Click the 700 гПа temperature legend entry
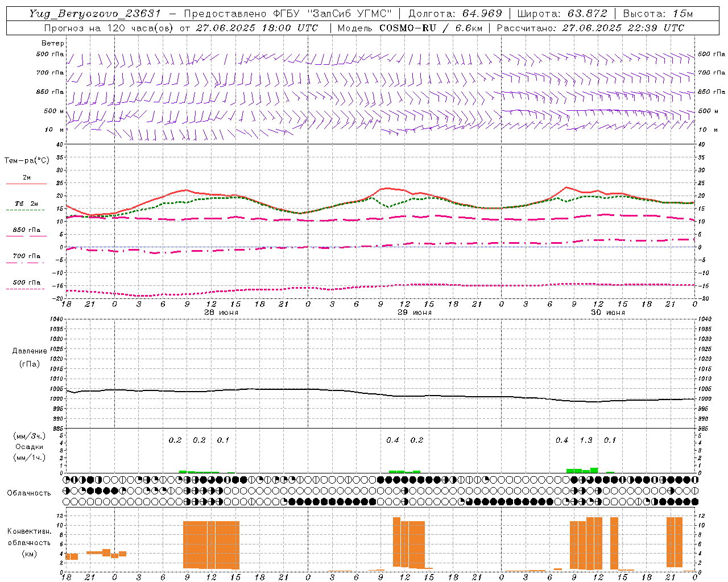The height and width of the screenshot is (582, 728). 27,256
